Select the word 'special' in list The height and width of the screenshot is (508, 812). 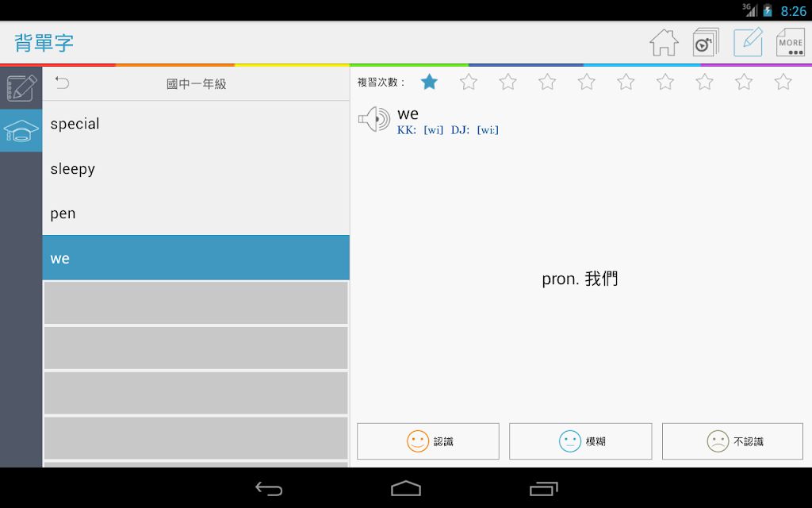click(196, 124)
